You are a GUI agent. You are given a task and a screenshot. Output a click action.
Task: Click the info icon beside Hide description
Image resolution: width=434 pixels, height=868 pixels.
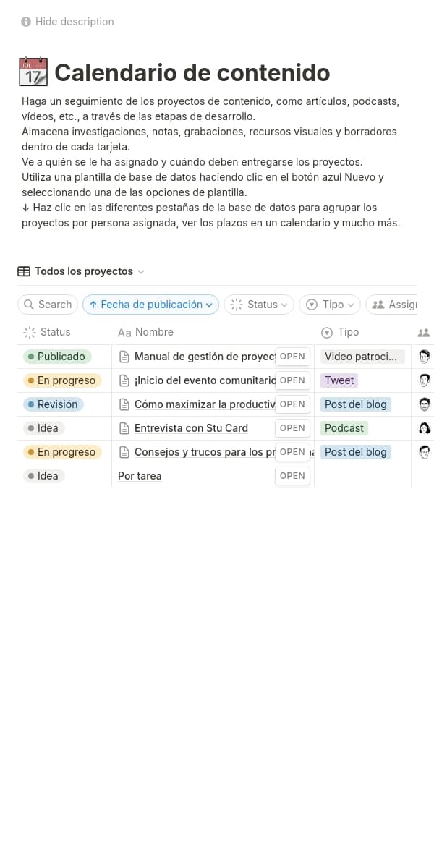click(x=26, y=22)
